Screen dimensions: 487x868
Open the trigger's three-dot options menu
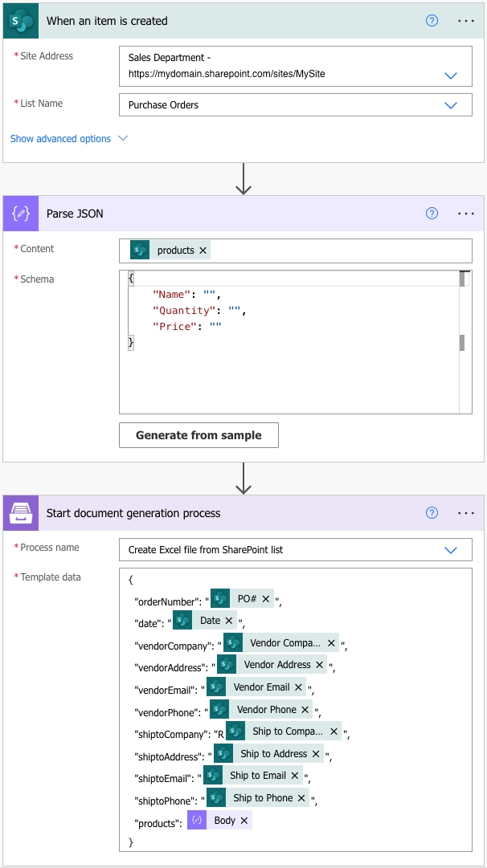point(466,21)
